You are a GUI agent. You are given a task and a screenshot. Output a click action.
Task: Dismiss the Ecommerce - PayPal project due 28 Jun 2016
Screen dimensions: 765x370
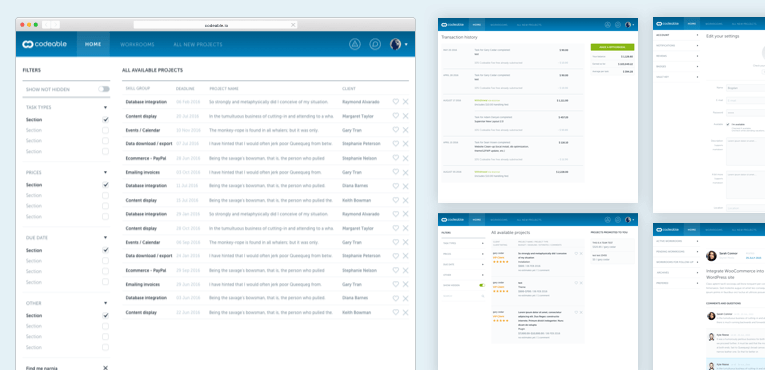(405, 158)
